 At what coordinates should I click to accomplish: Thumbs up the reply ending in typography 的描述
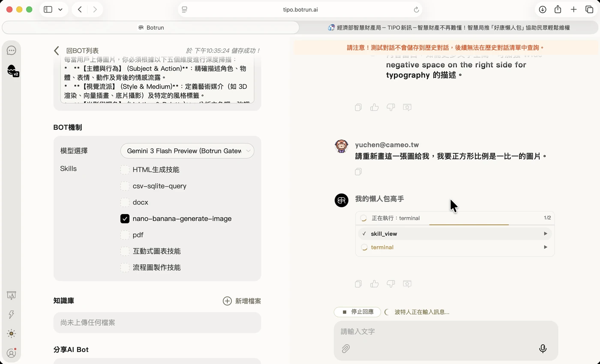coord(375,107)
